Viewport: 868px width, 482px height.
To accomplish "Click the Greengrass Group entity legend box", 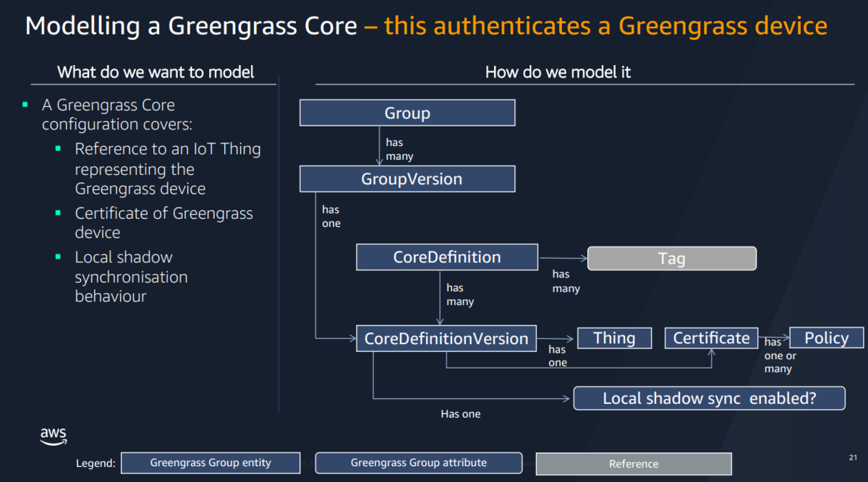I will point(210,463).
